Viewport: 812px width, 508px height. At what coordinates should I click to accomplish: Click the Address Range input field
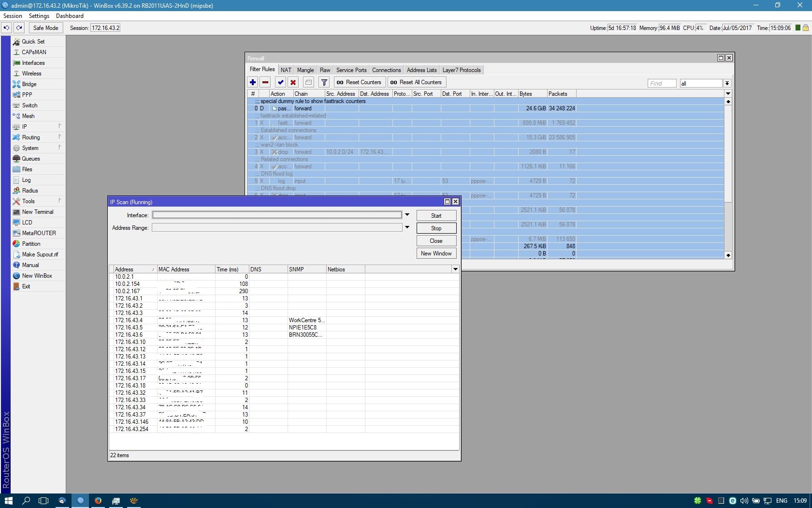(x=277, y=227)
